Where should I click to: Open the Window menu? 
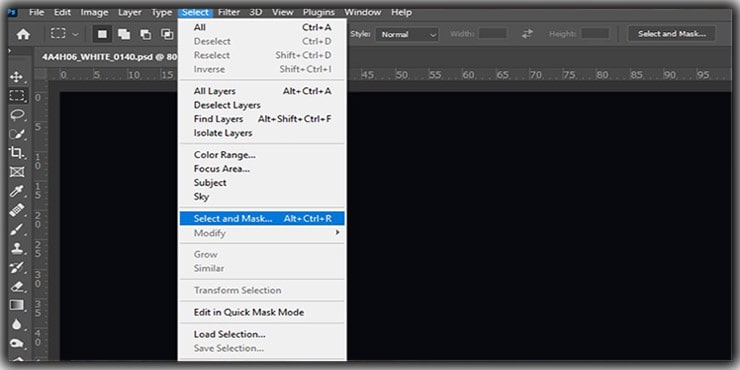pyautogui.click(x=363, y=12)
